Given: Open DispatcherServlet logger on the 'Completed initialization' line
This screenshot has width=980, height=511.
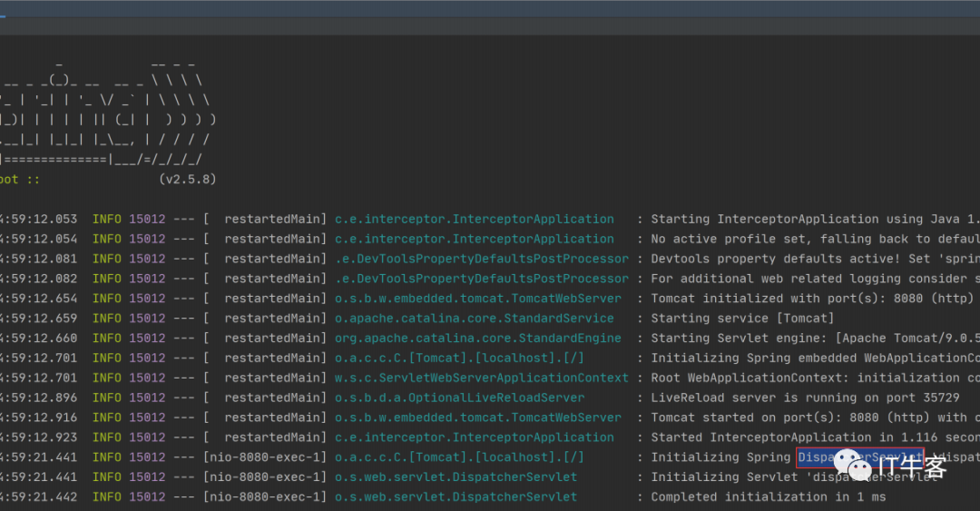Looking at the screenshot, I should pos(456,497).
